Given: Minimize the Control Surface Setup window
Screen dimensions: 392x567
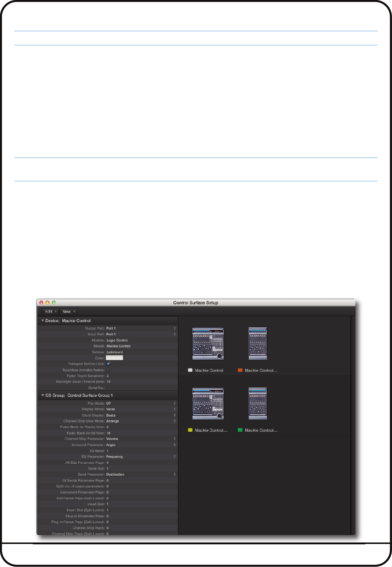Looking at the screenshot, I should 47,303.
